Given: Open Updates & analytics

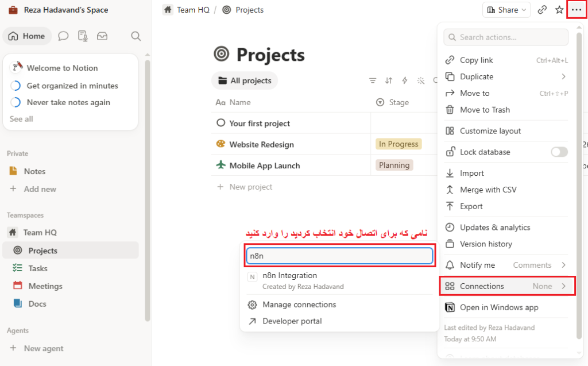Looking at the screenshot, I should (506, 228).
